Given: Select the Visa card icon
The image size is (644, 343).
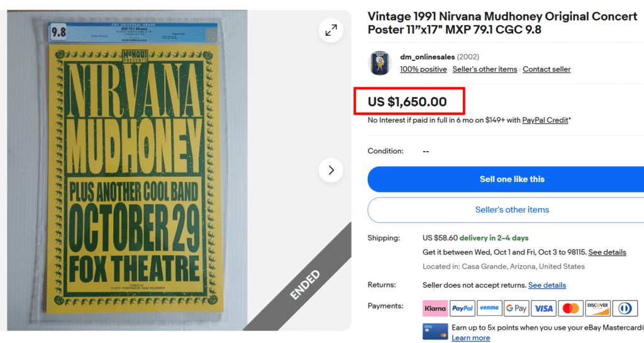Looking at the screenshot, I should pos(543,308).
